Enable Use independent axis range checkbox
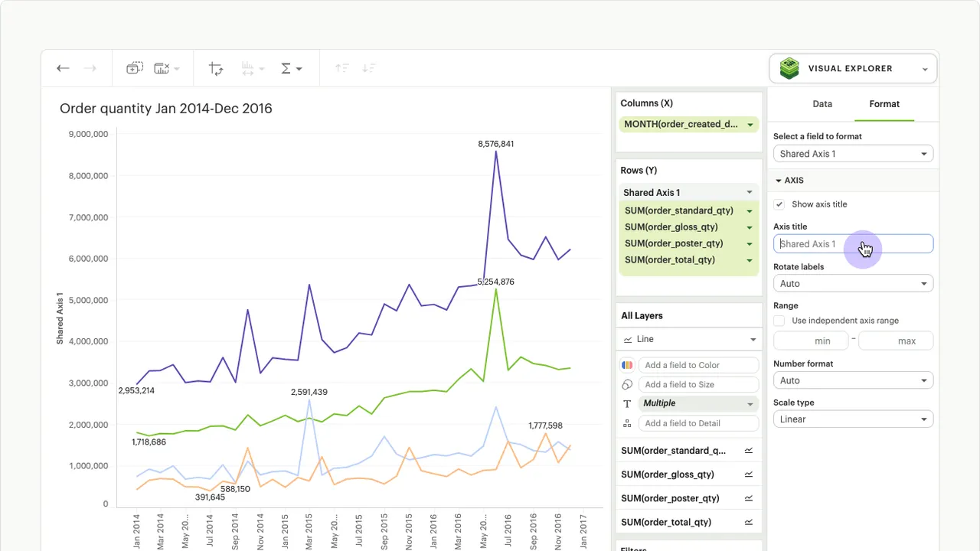 [x=779, y=321]
